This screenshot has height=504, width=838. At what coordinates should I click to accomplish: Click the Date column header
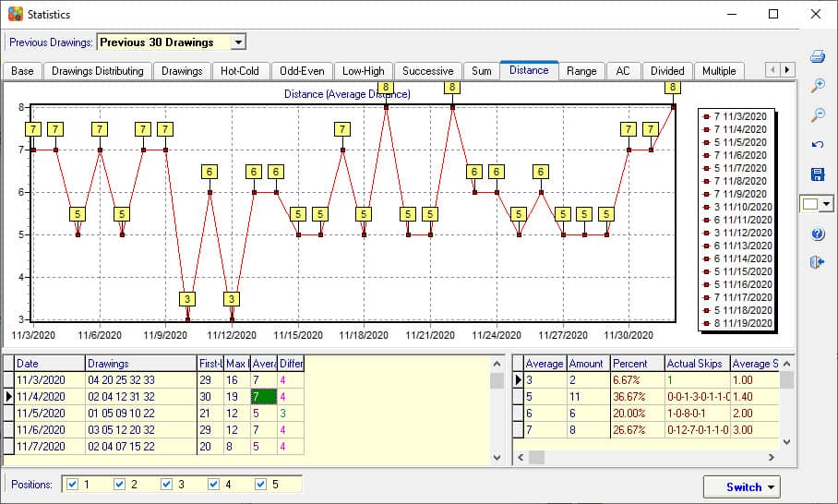tap(50, 364)
